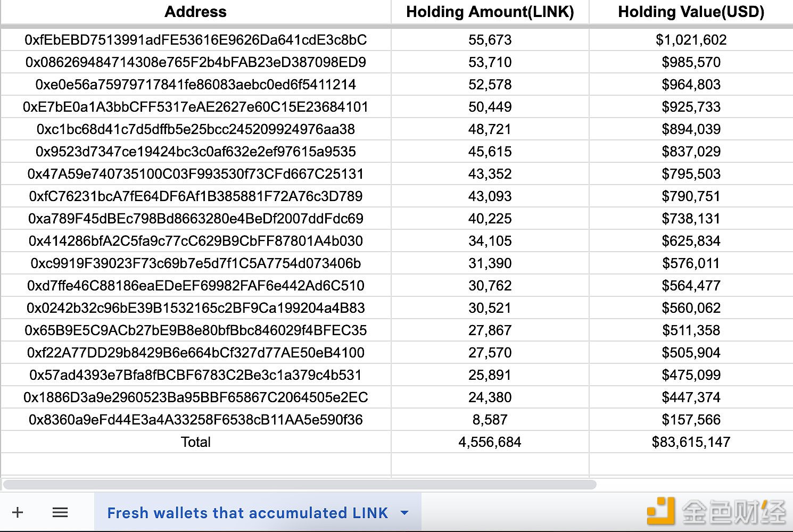793x532 pixels.
Task: Select holding amount 8,587
Action: [x=490, y=420]
